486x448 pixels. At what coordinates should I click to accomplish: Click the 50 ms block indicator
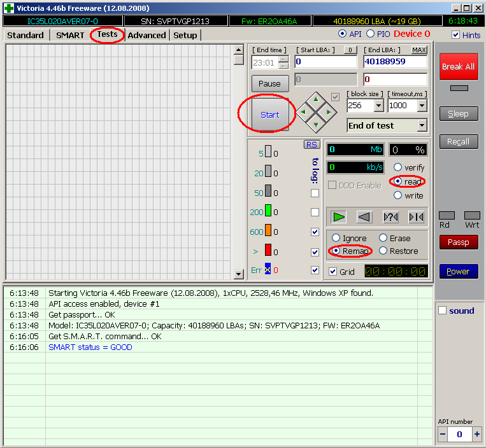(268, 191)
